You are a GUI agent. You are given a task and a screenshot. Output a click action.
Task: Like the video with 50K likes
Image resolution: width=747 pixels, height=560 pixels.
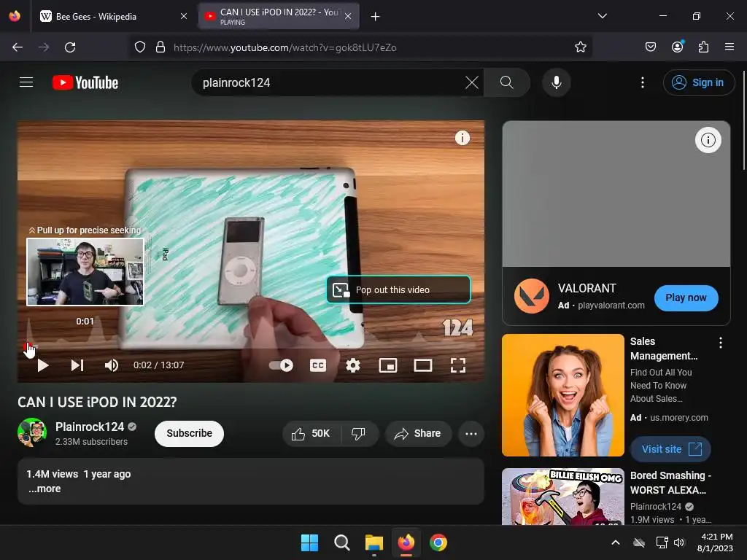coord(311,433)
